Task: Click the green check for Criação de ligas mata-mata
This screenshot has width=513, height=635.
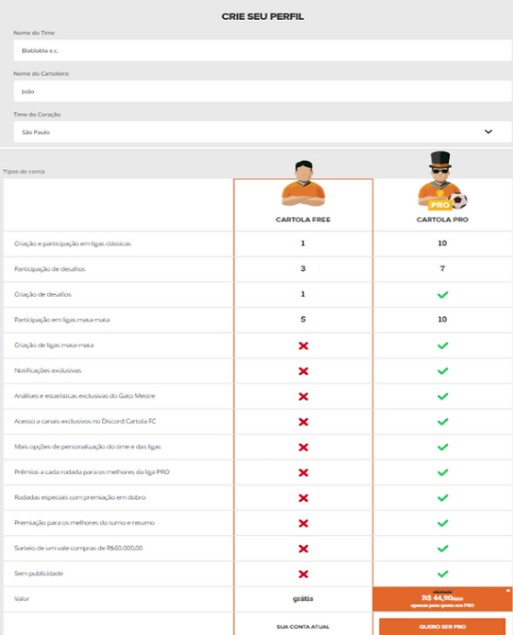Action: point(443,345)
